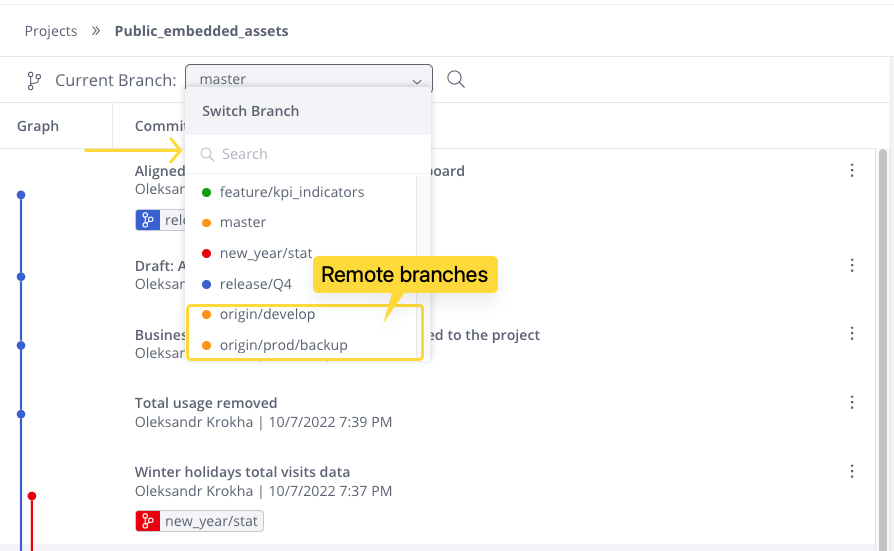The image size is (894, 551).
Task: Open the three-dot menu for the topmost commit
Action: click(852, 171)
